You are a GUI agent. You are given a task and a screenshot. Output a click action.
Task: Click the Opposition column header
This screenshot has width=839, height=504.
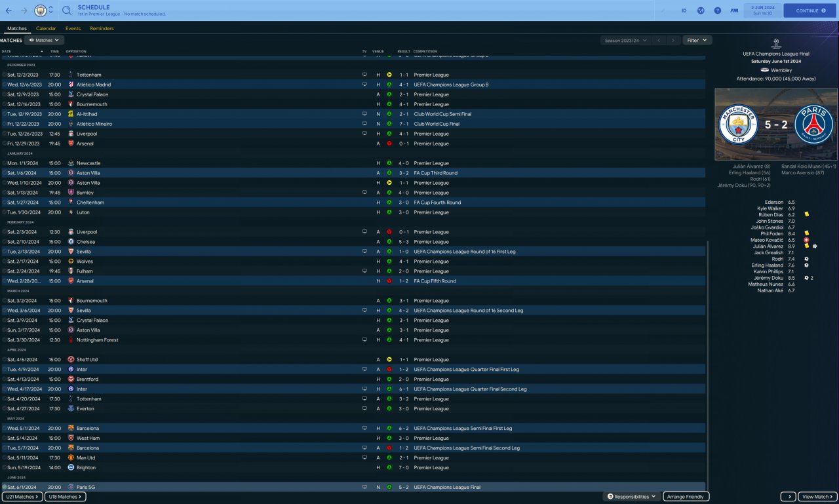pyautogui.click(x=76, y=51)
